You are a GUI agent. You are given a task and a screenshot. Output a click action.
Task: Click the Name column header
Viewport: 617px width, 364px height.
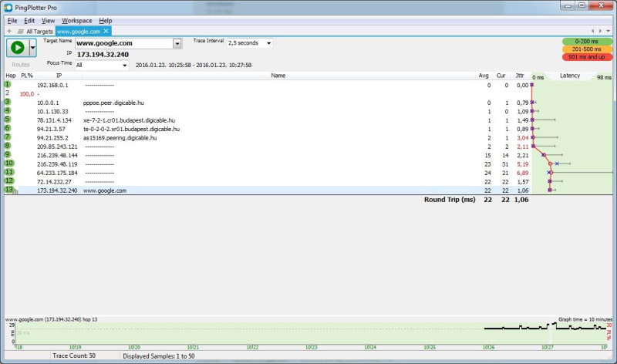coord(278,76)
